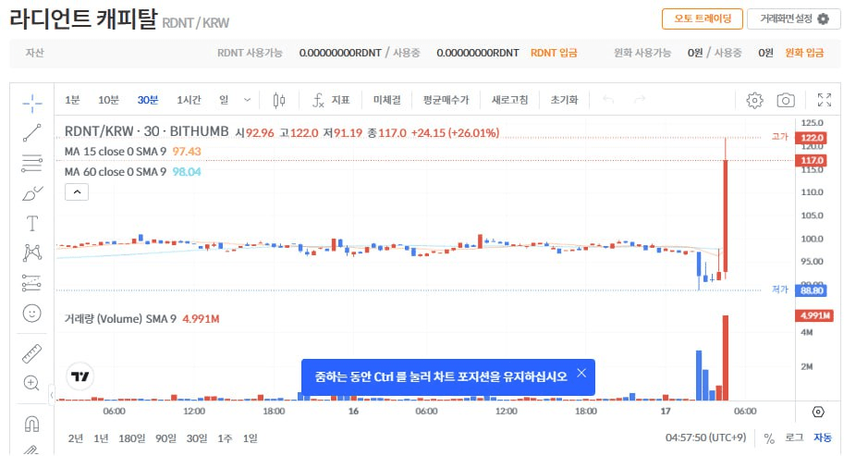Viewport: 868px width, 456px height.
Task: Click the 오토 트레이딩 button
Action: pos(703,18)
